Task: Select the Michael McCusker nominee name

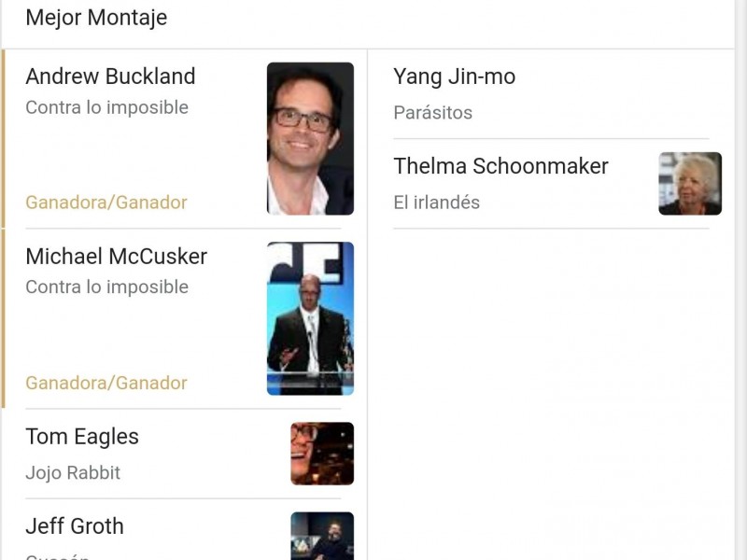Action: point(116,257)
